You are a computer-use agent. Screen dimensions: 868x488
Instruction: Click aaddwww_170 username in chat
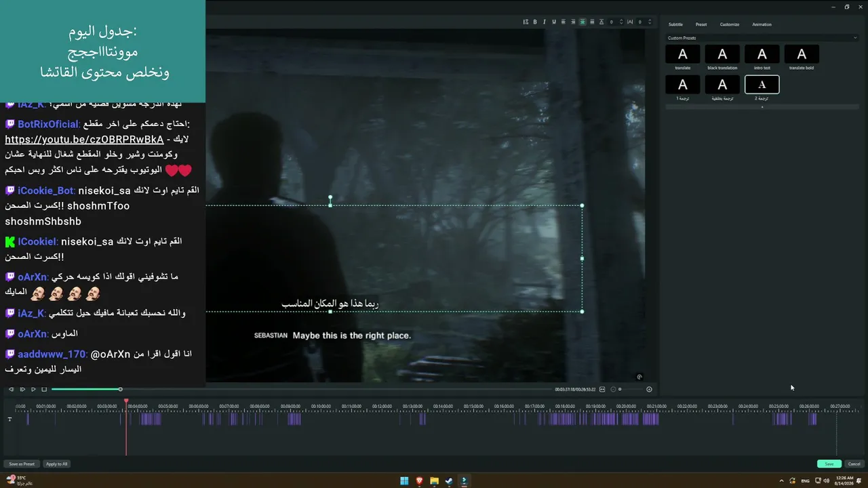click(52, 354)
